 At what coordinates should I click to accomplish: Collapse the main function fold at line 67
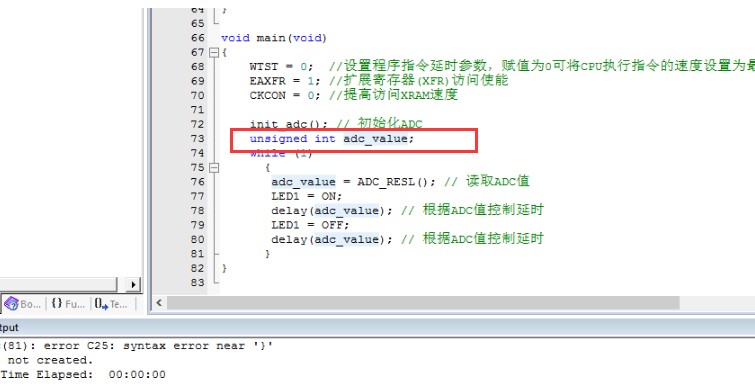coord(214,52)
